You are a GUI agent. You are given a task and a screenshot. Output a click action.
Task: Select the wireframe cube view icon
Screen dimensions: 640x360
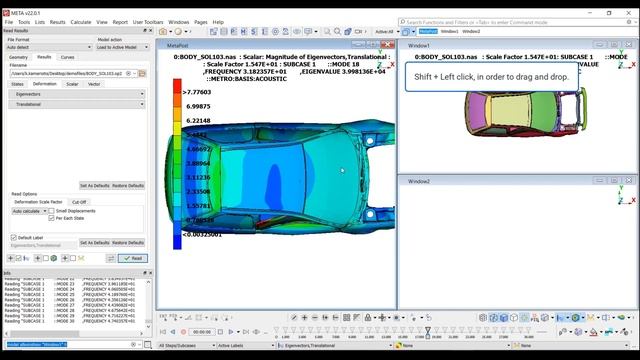(514, 318)
